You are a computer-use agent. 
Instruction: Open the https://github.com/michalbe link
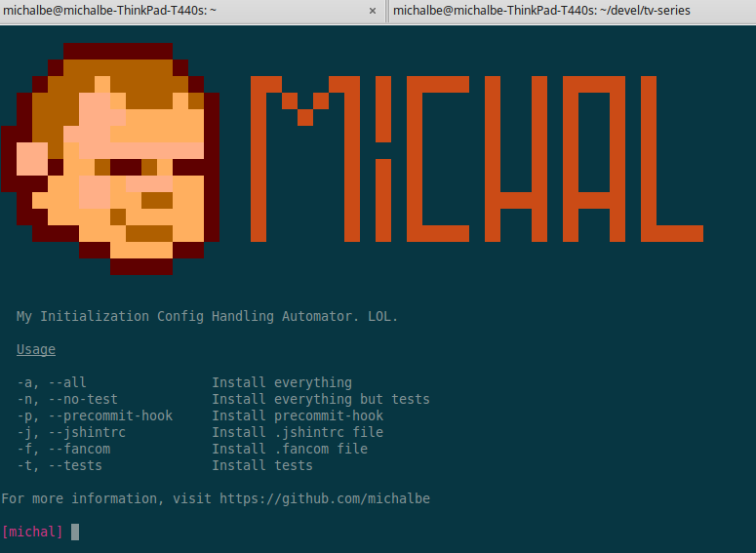tap(325, 498)
